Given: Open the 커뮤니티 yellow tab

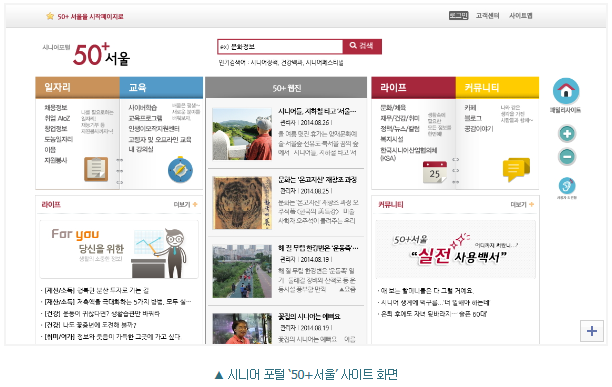Looking at the screenshot, I should tap(497, 87).
